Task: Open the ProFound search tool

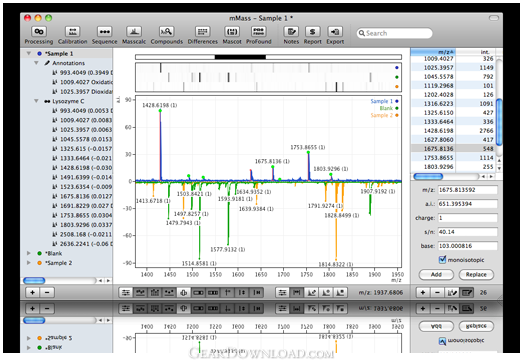Action: [x=258, y=35]
